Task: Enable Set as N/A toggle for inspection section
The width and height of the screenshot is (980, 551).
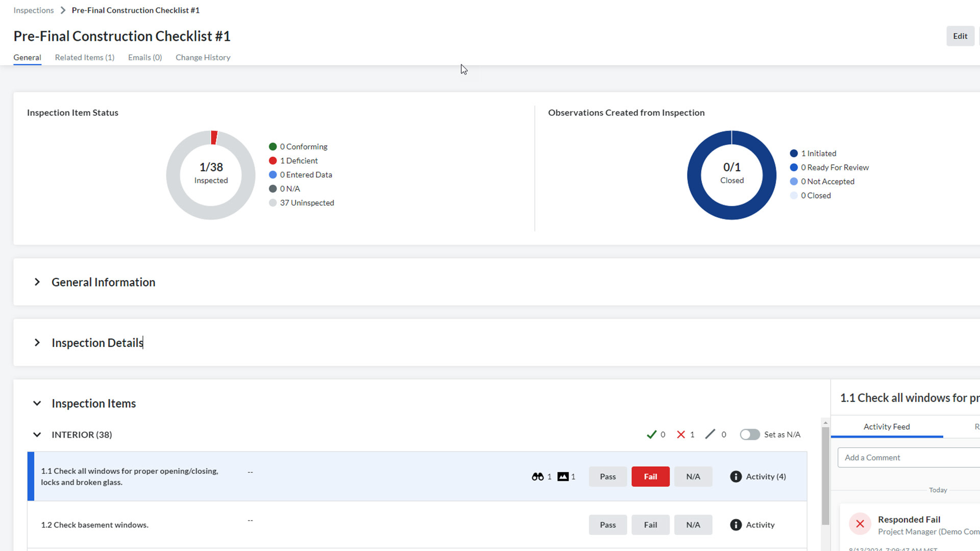Action: (748, 434)
